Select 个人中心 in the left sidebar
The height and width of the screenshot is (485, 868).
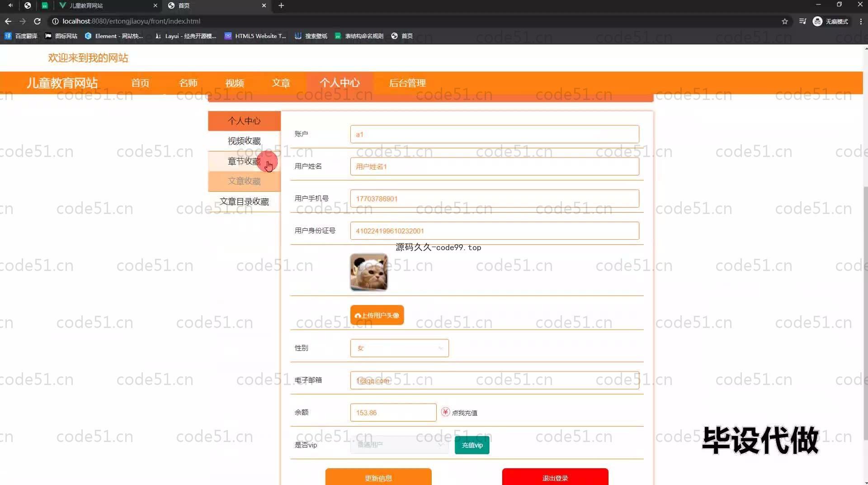point(244,121)
